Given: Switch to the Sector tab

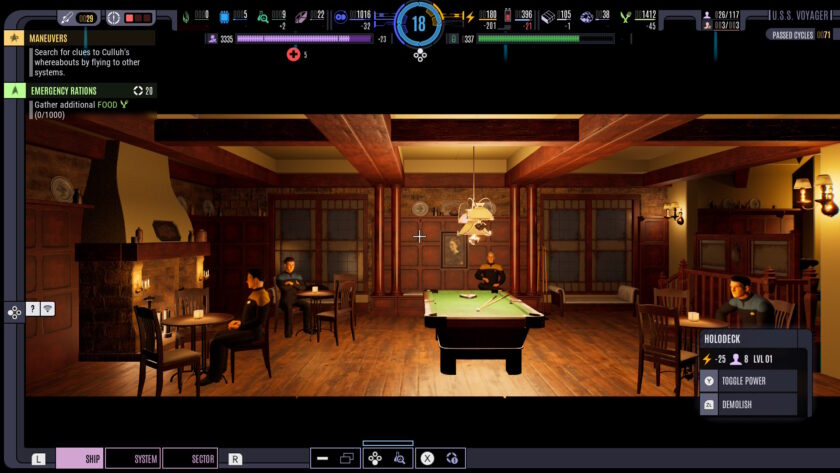Looking at the screenshot, I should (x=190, y=459).
